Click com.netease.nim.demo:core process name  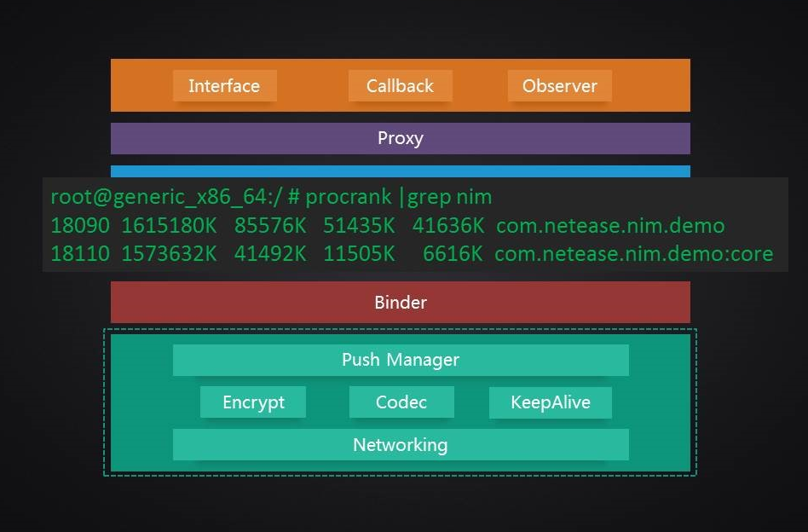tap(634, 253)
